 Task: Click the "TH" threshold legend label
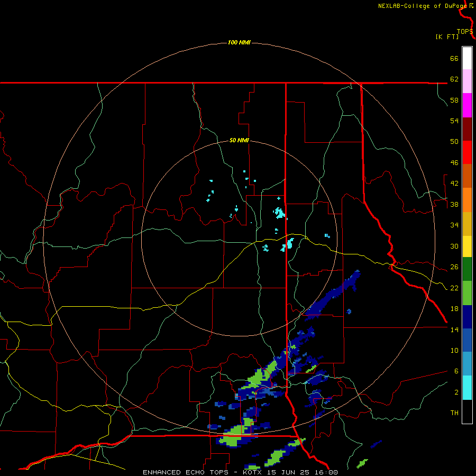[x=454, y=413]
